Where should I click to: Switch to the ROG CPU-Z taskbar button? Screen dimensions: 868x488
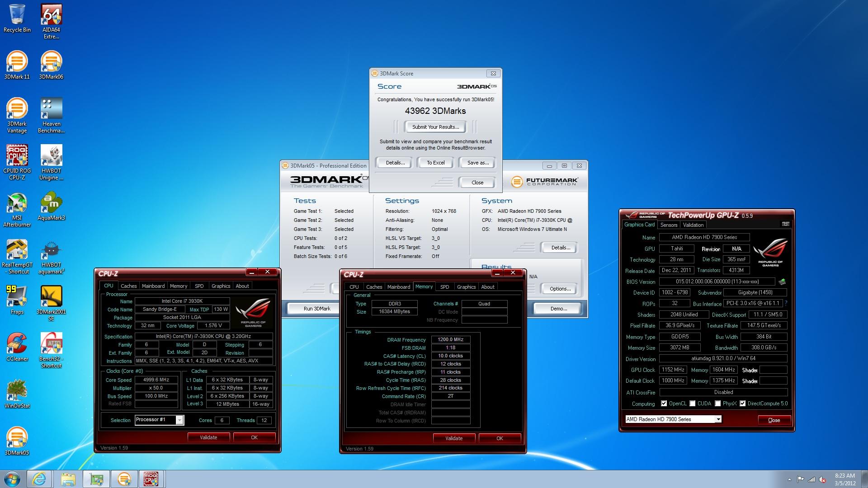point(151,479)
